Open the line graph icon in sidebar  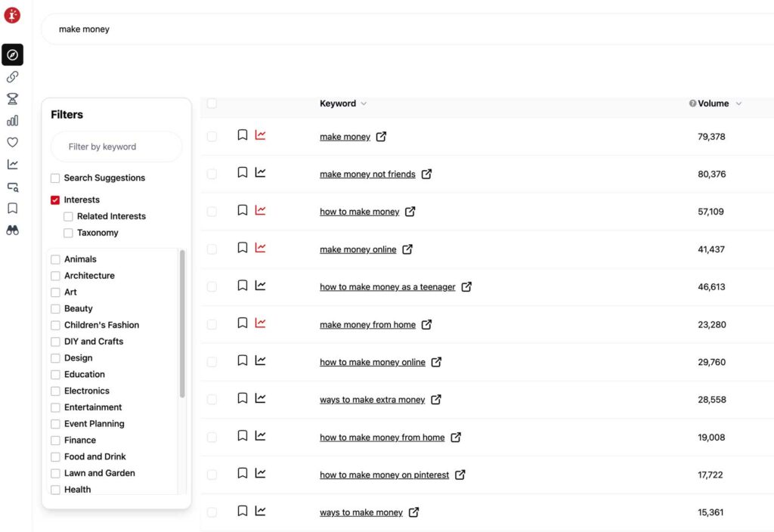[12, 164]
